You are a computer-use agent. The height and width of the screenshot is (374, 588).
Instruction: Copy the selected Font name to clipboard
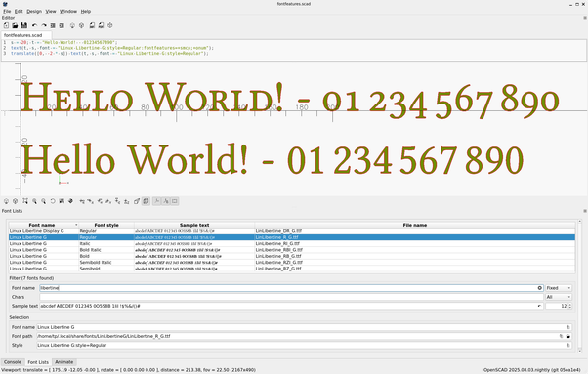pyautogui.click(x=568, y=327)
